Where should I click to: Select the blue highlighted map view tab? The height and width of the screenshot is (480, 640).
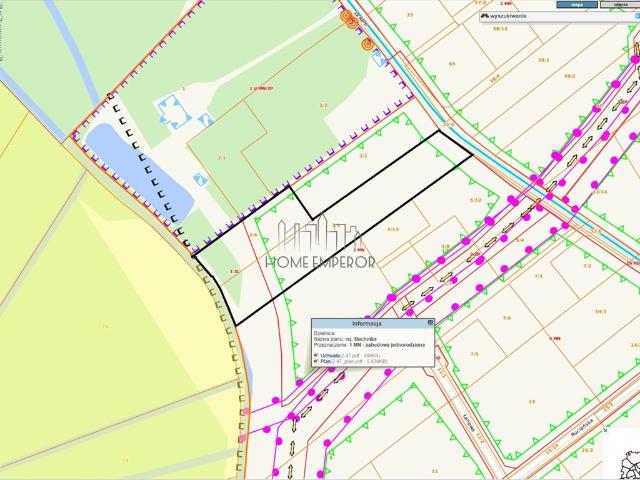coord(577,4)
